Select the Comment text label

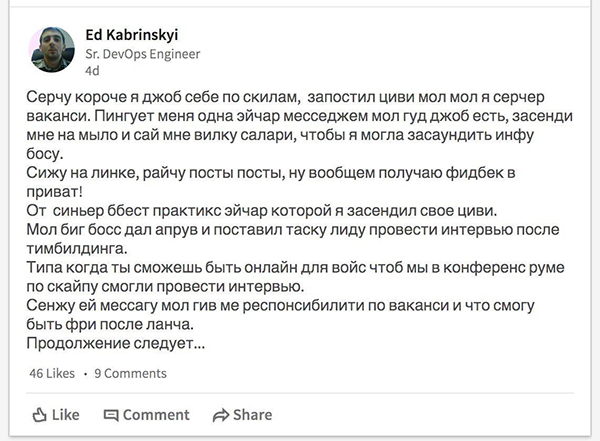[x=156, y=415]
